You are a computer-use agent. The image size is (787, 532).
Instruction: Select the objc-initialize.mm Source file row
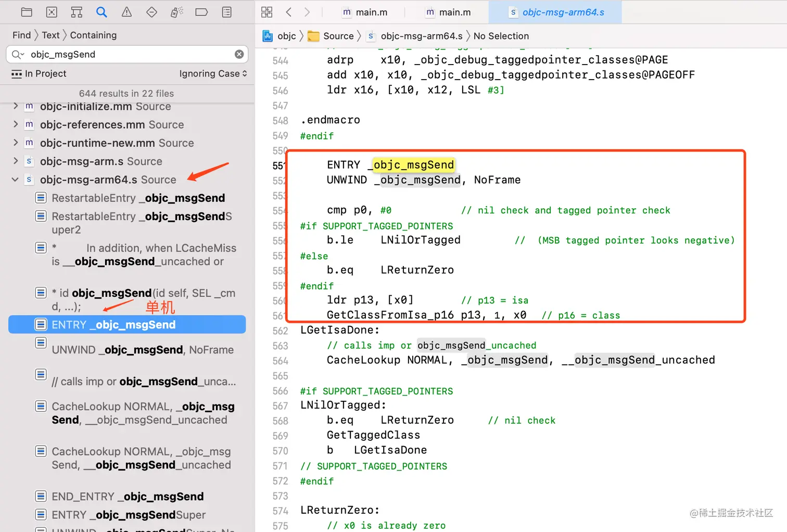[x=105, y=106]
